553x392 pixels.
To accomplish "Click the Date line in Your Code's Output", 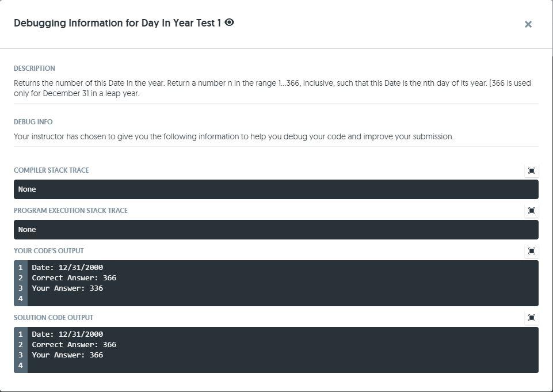I will 67,267.
